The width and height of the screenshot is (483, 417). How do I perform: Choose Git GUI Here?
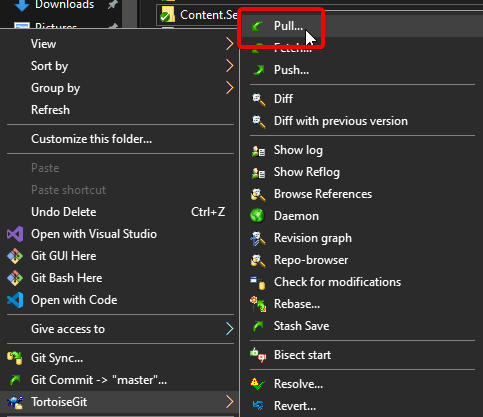[x=120, y=256]
